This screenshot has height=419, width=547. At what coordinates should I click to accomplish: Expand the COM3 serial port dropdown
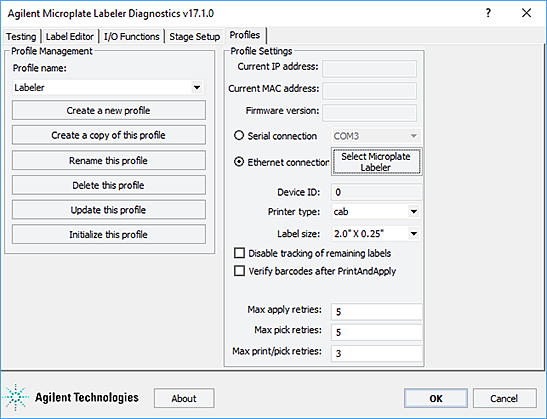[413, 136]
